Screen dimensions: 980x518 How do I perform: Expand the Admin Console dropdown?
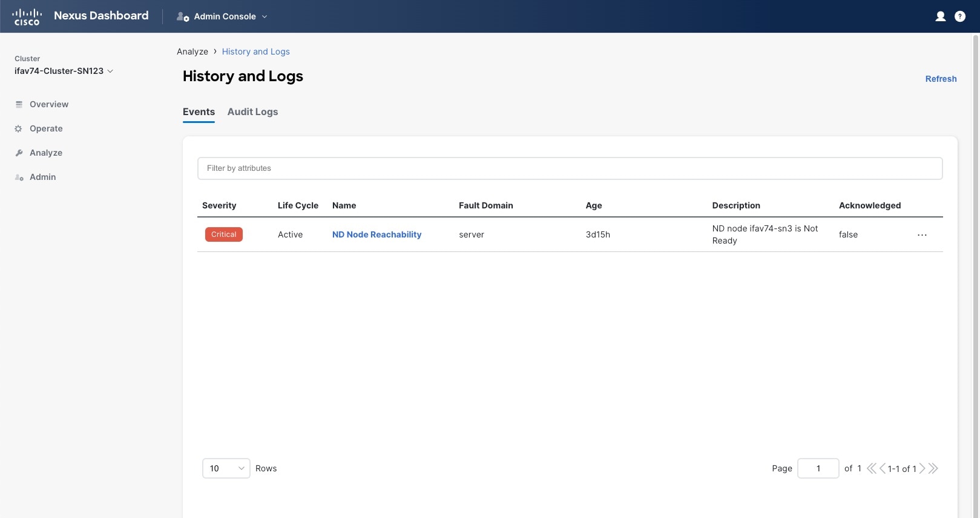(x=265, y=16)
